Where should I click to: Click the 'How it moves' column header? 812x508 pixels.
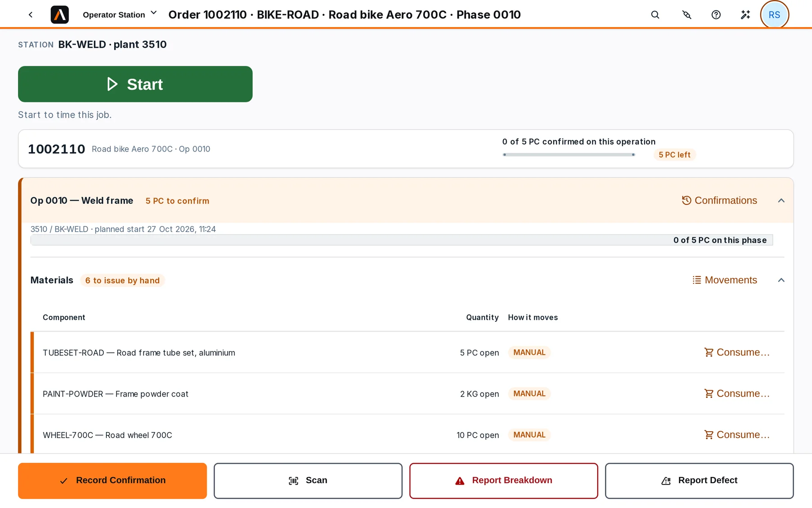533,318
